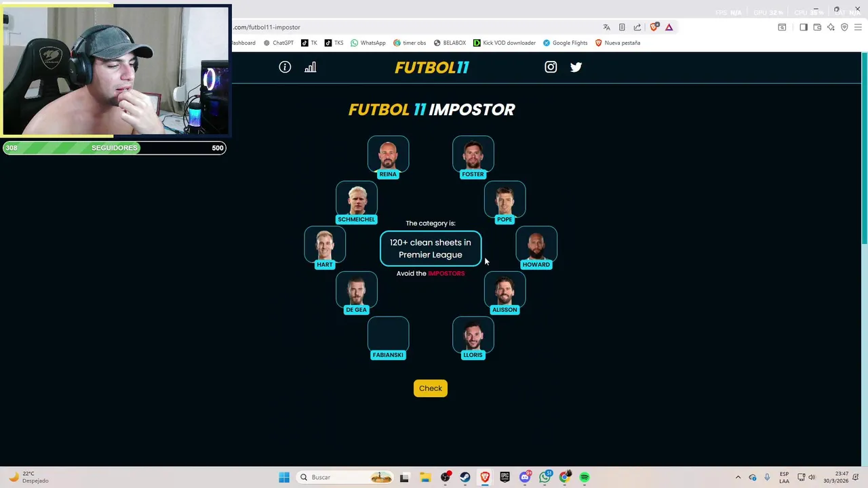Screen dimensions: 868x488
Task: Open the WhatsApp bookmark
Action: point(368,43)
